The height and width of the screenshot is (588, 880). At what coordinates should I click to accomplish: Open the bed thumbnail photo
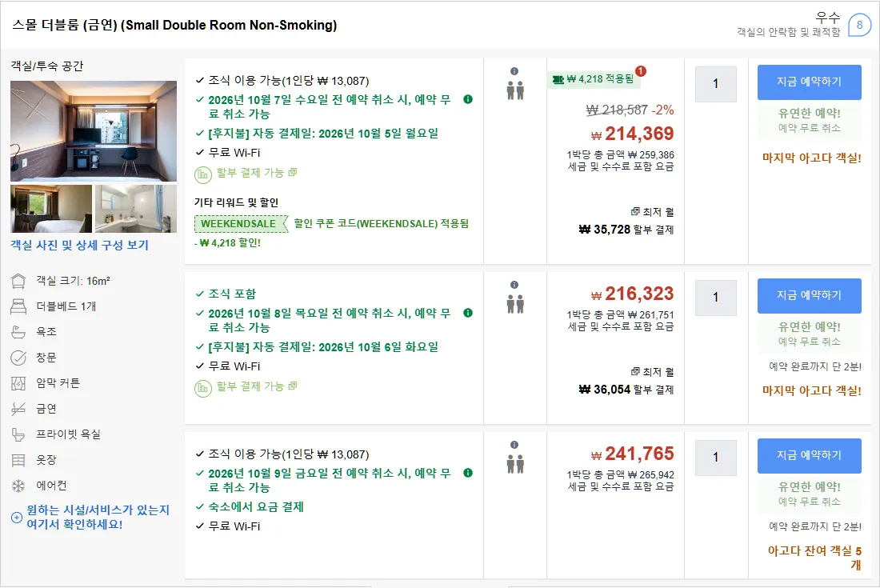(51, 209)
